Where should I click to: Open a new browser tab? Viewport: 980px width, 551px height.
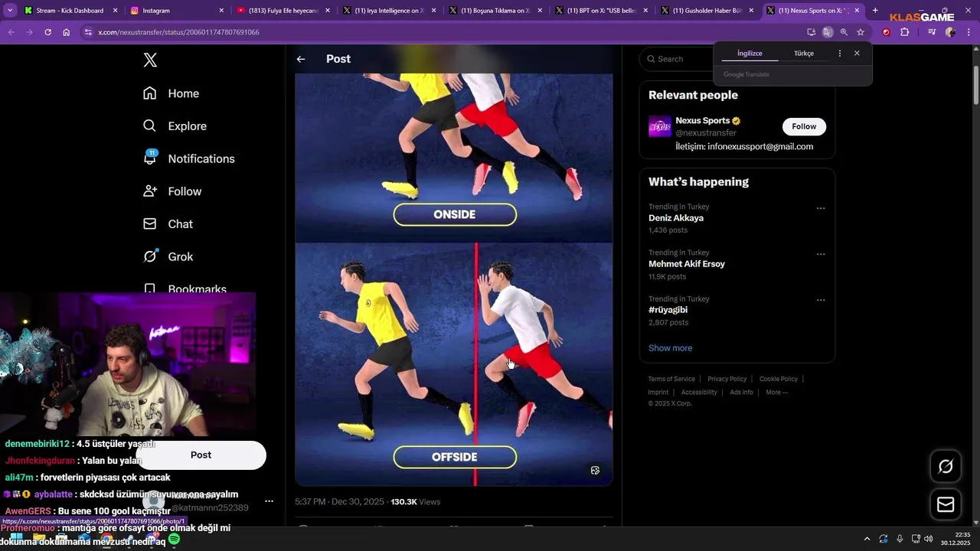coord(875,11)
